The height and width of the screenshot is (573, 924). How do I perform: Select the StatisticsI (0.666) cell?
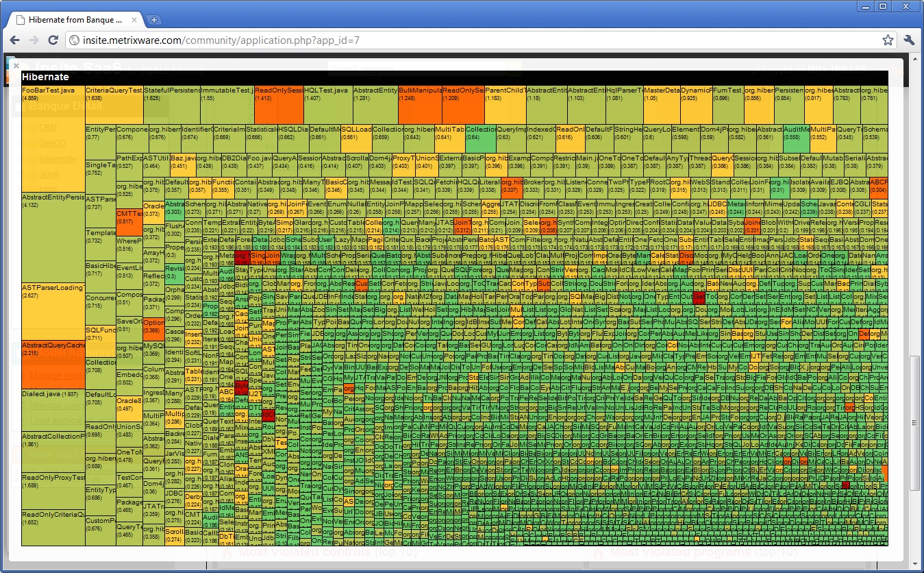click(261, 138)
